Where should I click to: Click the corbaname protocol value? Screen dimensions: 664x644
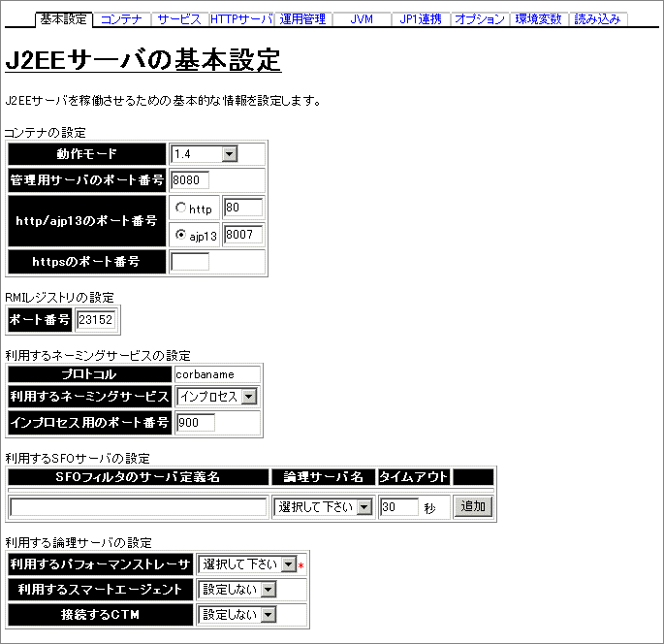[205, 374]
